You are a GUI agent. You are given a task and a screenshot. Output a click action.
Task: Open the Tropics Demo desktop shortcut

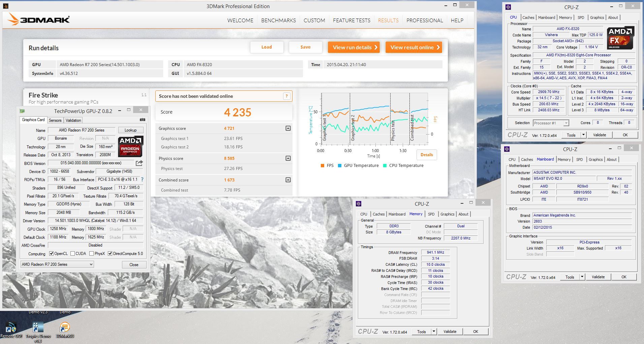coord(38,332)
